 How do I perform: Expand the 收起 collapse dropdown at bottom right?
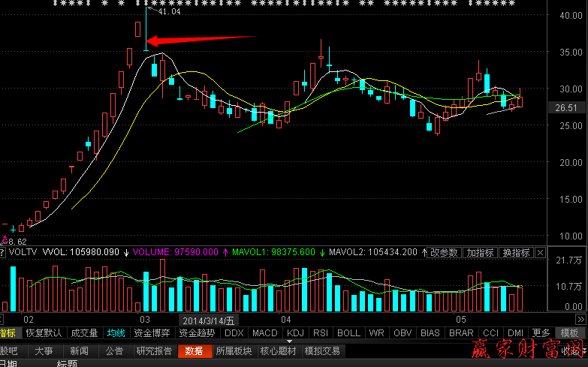click(573, 351)
